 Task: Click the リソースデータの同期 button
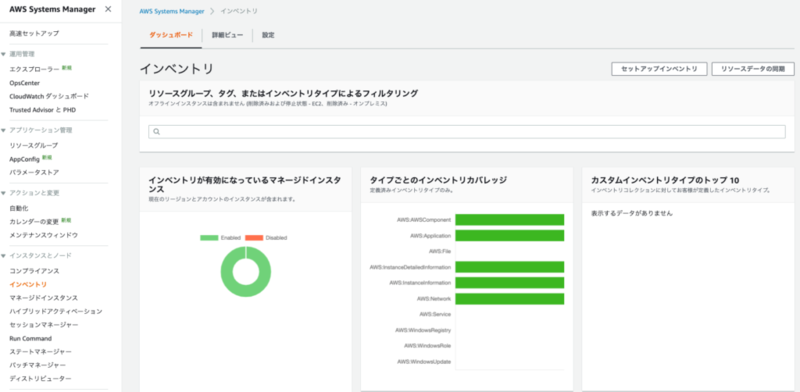tap(753, 69)
